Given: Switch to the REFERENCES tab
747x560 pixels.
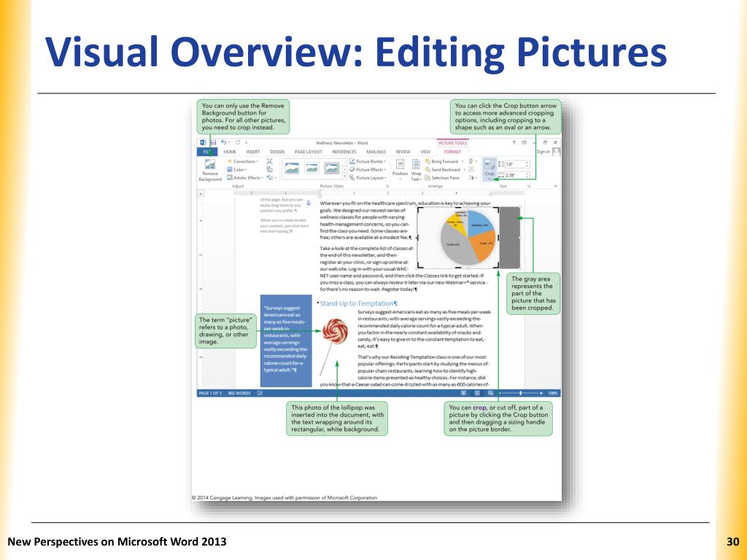Looking at the screenshot, I should (344, 152).
